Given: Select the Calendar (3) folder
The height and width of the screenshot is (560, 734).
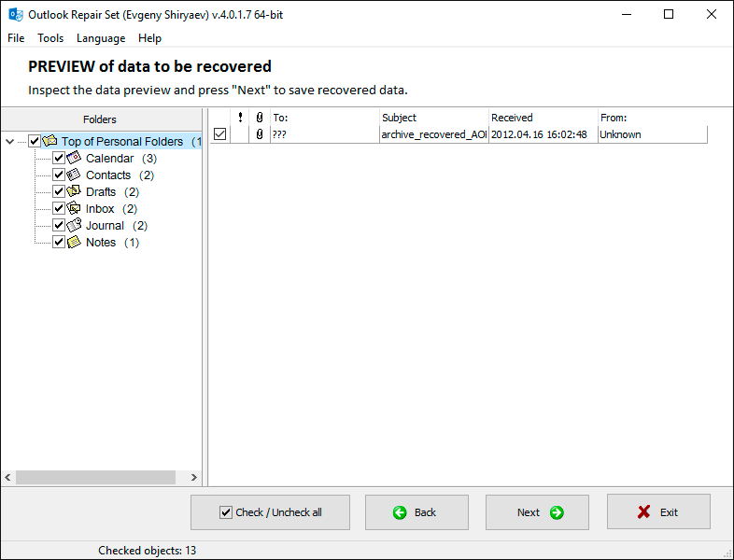Looking at the screenshot, I should click(121, 158).
